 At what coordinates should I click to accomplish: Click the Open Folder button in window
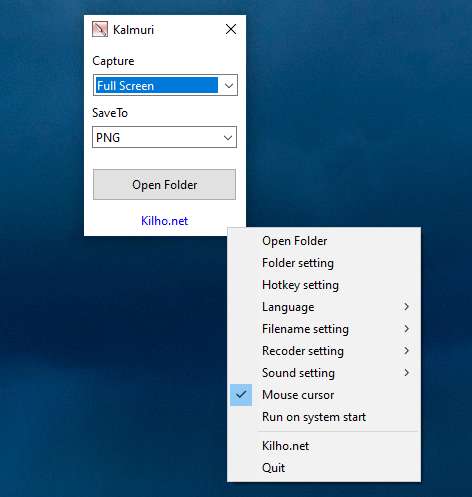[x=164, y=185]
